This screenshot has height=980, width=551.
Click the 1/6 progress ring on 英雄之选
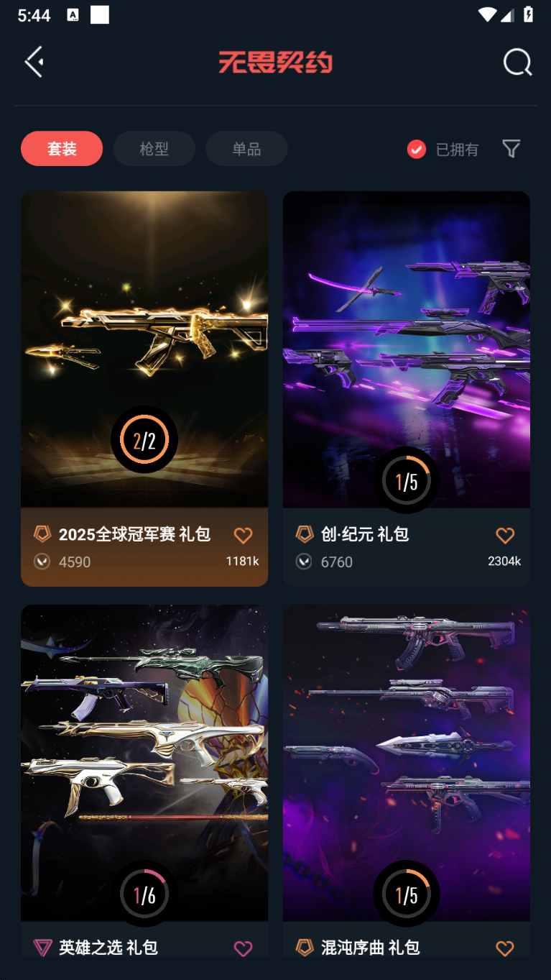(x=144, y=894)
